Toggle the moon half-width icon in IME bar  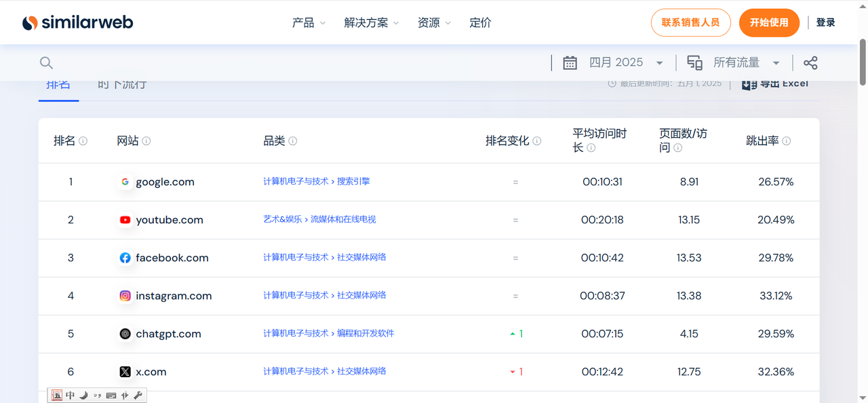pyautogui.click(x=83, y=396)
